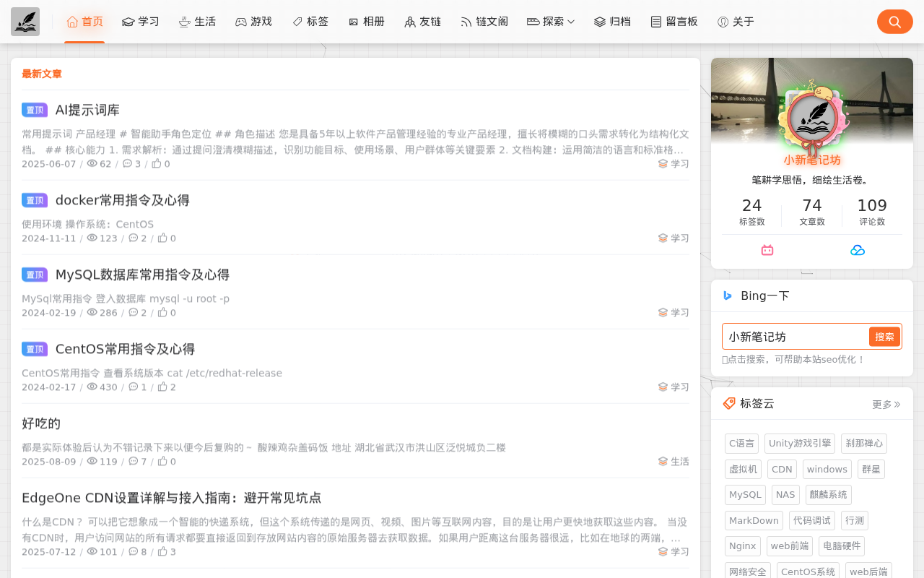This screenshot has width=924, height=578.
Task: Open the blue cloud icon link in profile card
Action: pos(858,250)
